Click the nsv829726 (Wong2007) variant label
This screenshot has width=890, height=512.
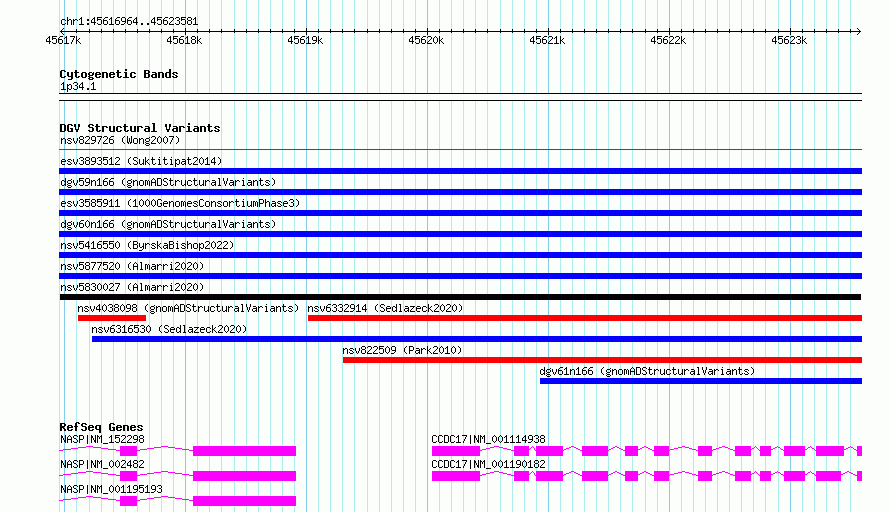click(120, 140)
